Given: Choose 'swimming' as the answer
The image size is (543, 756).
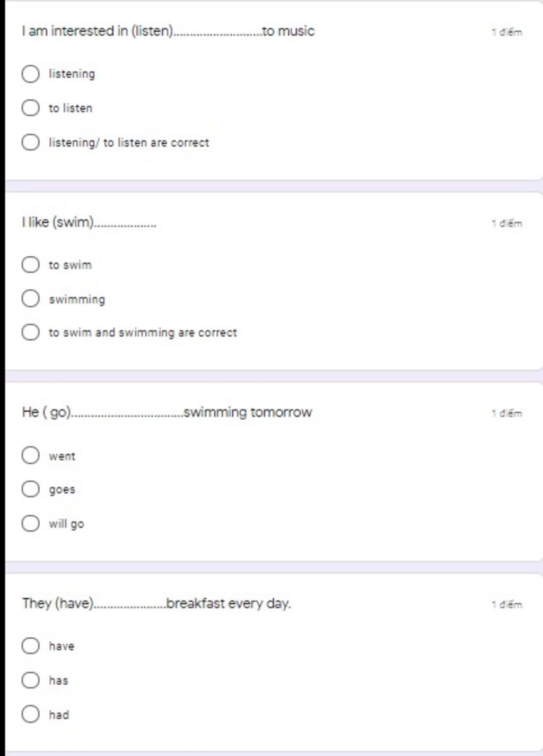Looking at the screenshot, I should (31, 298).
